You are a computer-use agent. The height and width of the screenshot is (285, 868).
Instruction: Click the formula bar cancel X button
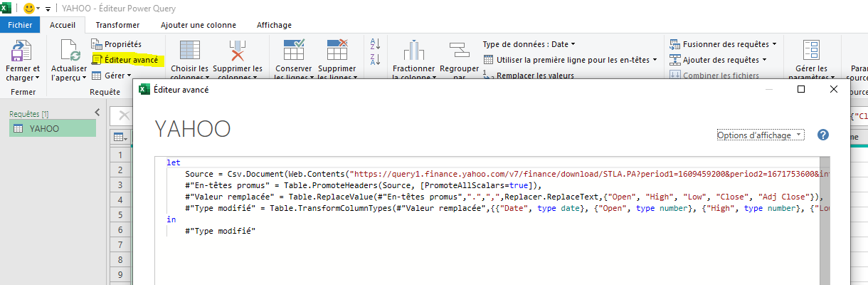click(x=124, y=115)
